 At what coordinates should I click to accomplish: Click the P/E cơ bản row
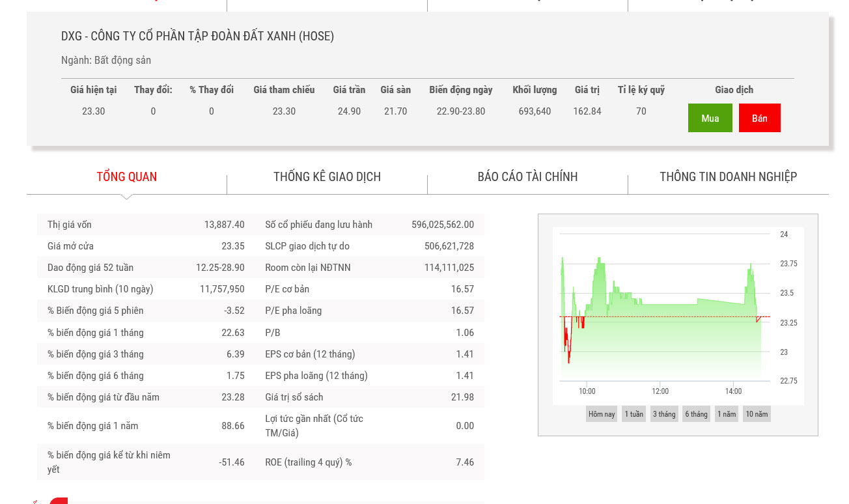click(369, 289)
